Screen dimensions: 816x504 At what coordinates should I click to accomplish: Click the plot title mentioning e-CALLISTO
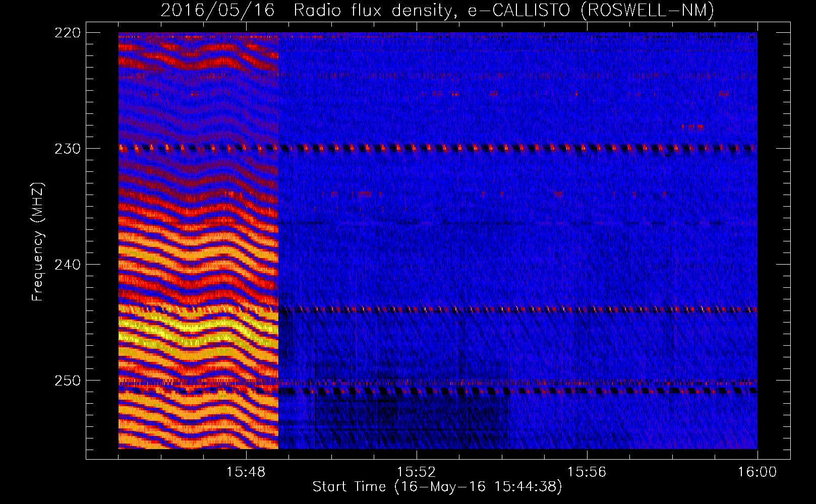pos(437,10)
